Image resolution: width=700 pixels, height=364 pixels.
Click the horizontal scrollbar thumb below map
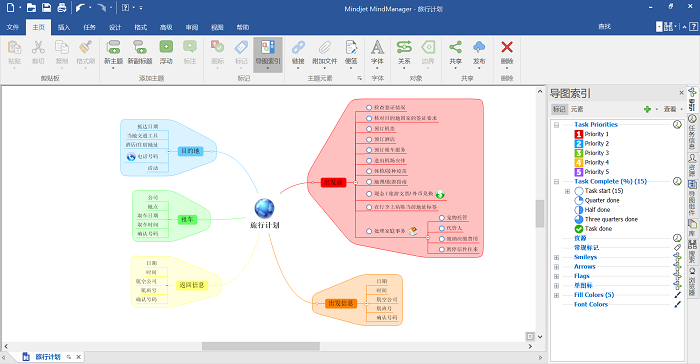click(x=261, y=346)
